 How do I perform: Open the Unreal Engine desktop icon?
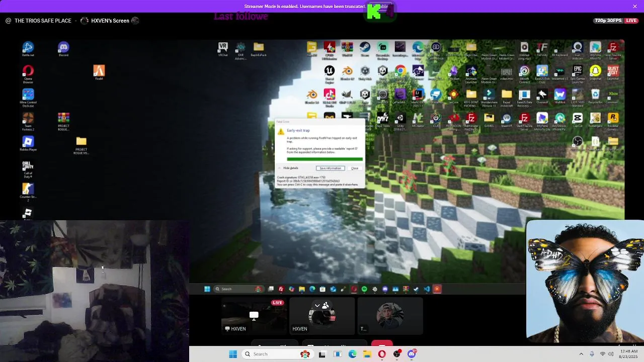pyautogui.click(x=330, y=74)
